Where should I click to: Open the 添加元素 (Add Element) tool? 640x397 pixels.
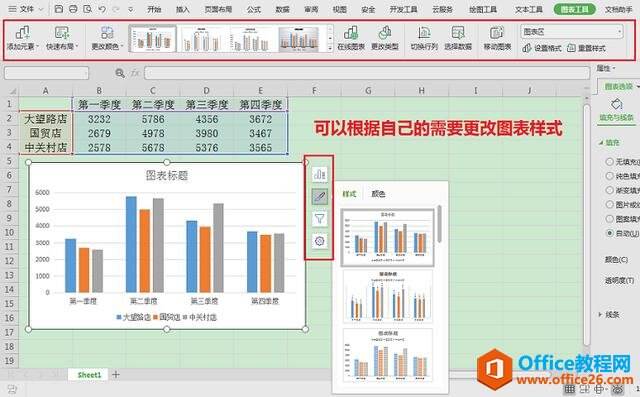[22, 38]
